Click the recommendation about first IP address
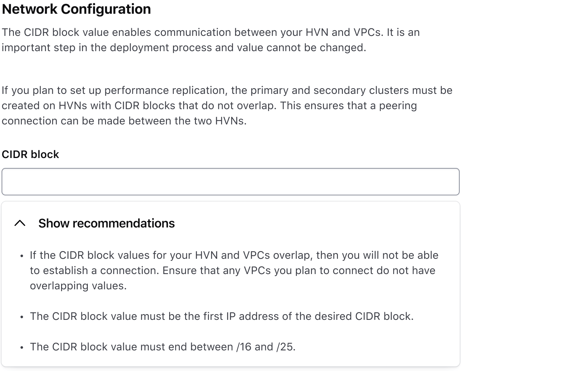 [221, 316]
